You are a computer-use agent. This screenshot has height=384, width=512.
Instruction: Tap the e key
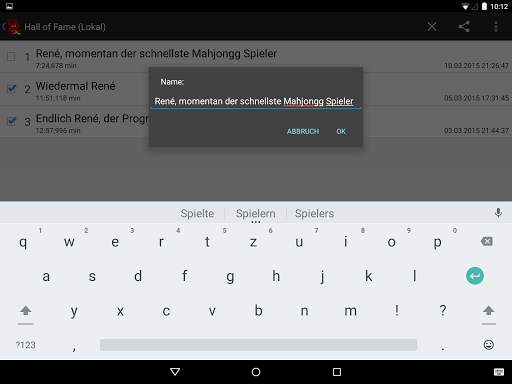(x=115, y=242)
